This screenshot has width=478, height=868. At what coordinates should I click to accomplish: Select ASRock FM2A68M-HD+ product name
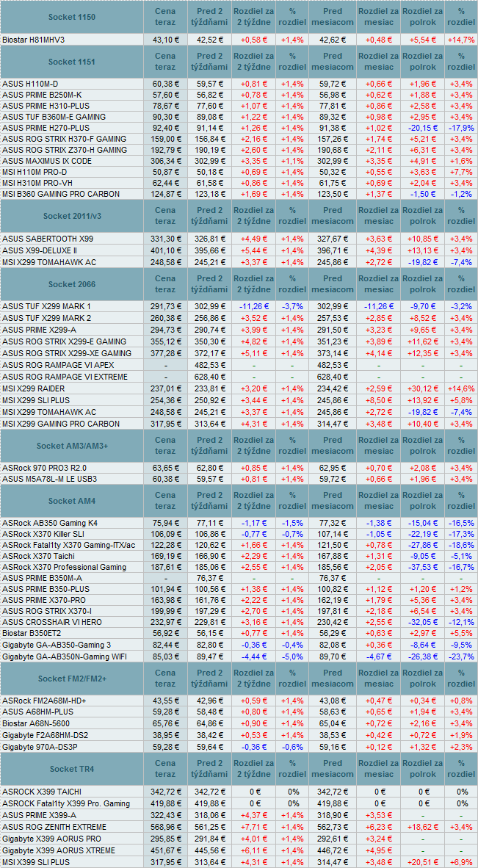(x=43, y=701)
